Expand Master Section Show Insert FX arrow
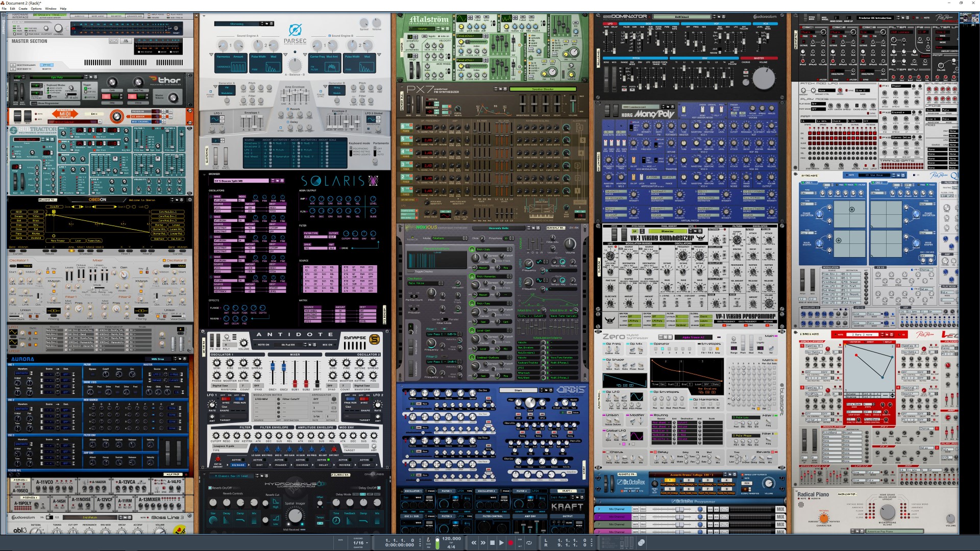The image size is (980, 551). pos(13,69)
